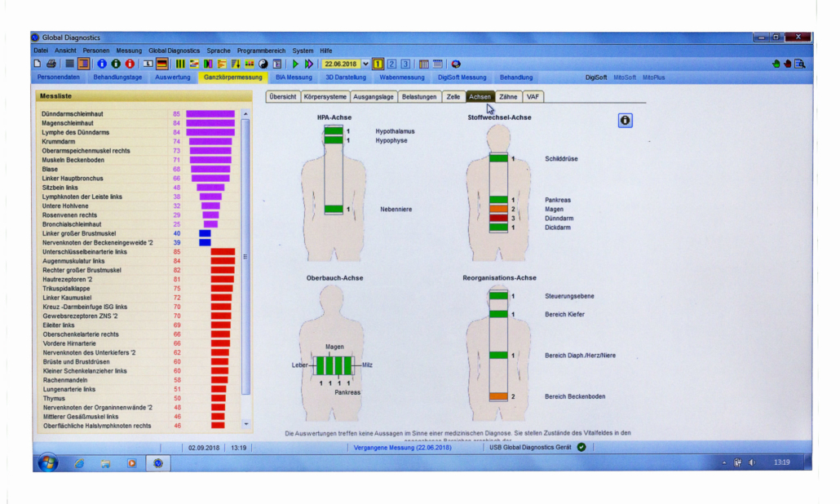
Task: Select the German flag language icon
Action: coord(161,64)
